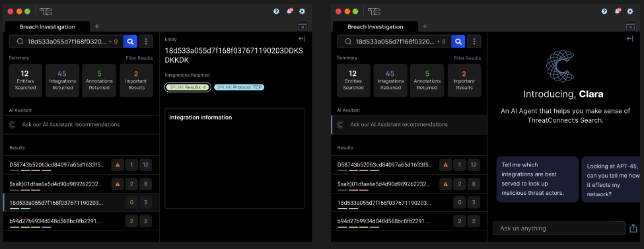The height and width of the screenshot is (249, 644).
Task: Open kebab options menu in left window
Action: click(x=146, y=42)
